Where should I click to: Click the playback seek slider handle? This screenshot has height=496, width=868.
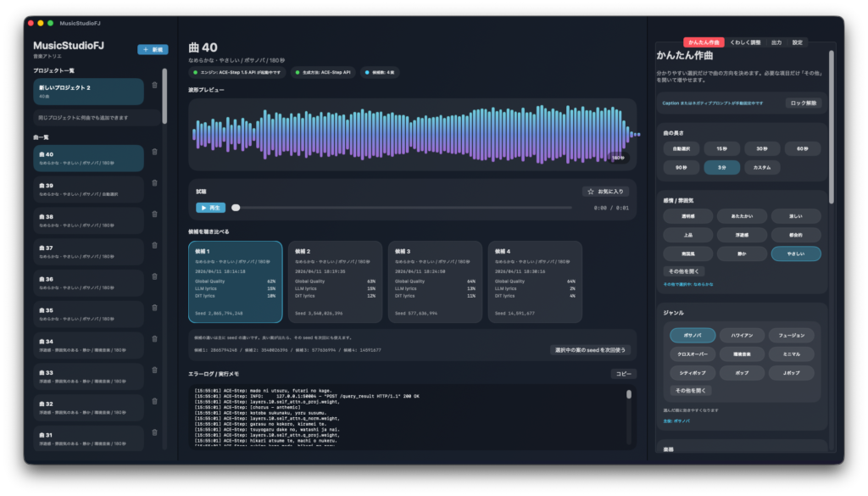pos(236,208)
